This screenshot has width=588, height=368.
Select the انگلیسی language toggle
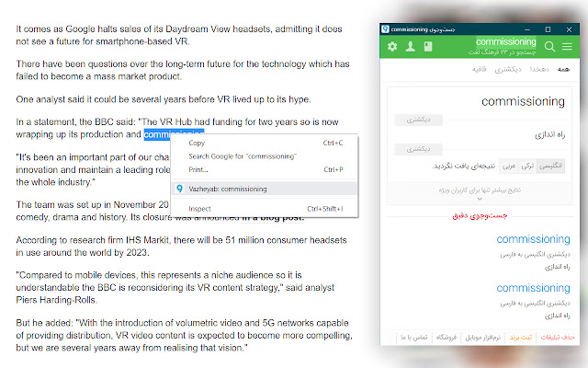[x=551, y=166]
